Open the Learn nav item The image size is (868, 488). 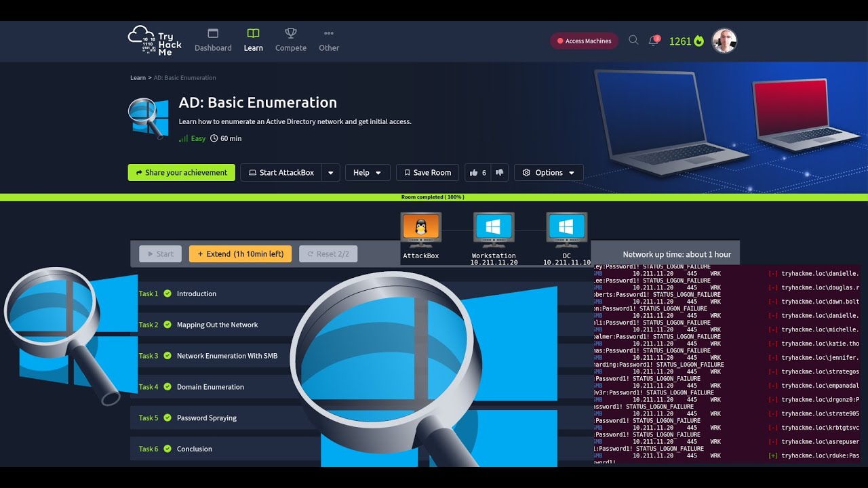pyautogui.click(x=253, y=41)
